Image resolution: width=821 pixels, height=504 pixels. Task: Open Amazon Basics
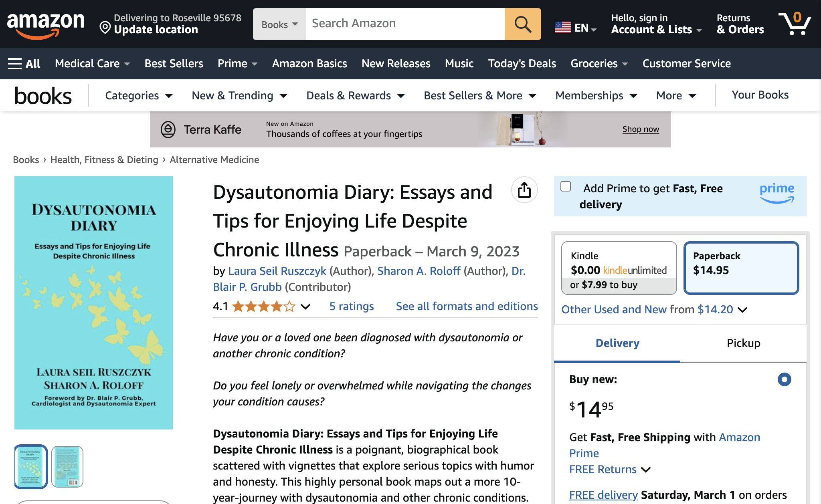pyautogui.click(x=309, y=64)
